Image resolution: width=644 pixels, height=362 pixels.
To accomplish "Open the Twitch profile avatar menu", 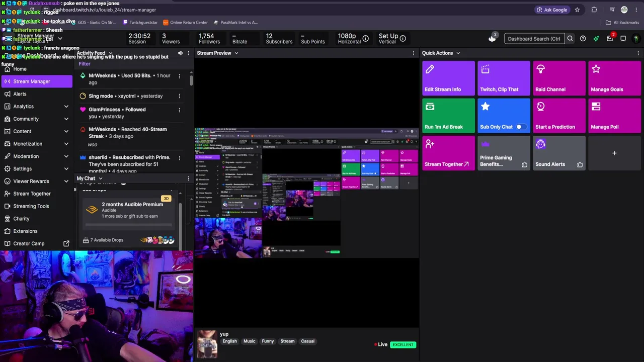I will (636, 39).
